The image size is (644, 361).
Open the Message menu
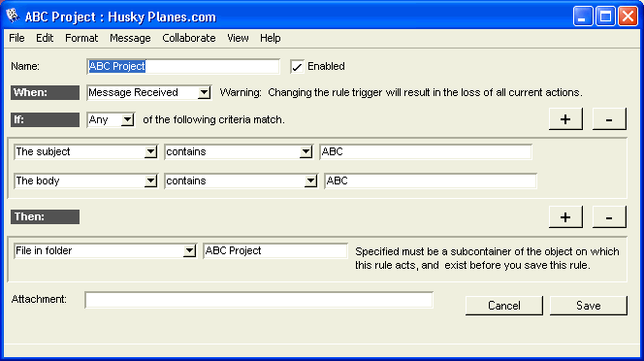pyautogui.click(x=130, y=38)
